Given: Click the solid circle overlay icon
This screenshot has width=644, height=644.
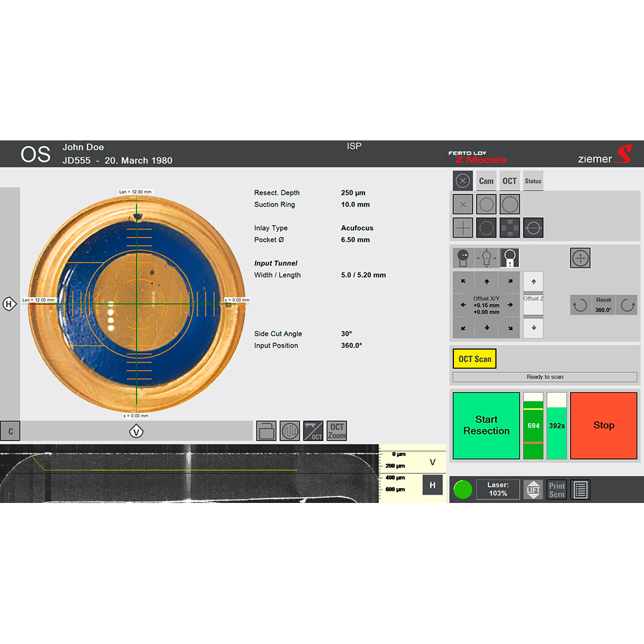Looking at the screenshot, I should pyautogui.click(x=486, y=204).
